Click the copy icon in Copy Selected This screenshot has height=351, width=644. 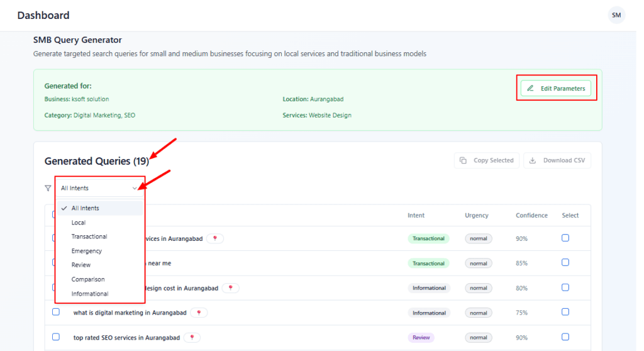click(463, 160)
